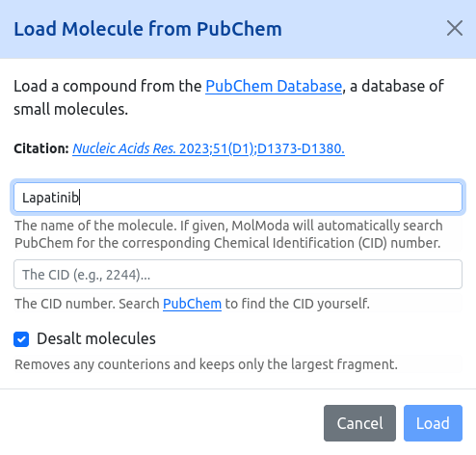Click the Load button

pos(433,423)
